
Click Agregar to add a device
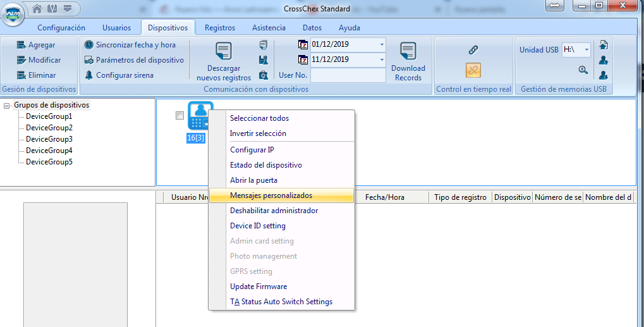[36, 45]
